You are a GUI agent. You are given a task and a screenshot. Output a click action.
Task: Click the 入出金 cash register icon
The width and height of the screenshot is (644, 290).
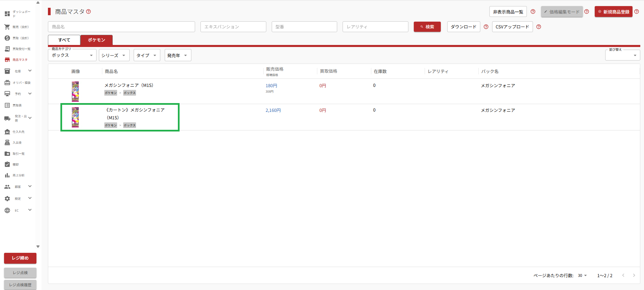(7, 142)
